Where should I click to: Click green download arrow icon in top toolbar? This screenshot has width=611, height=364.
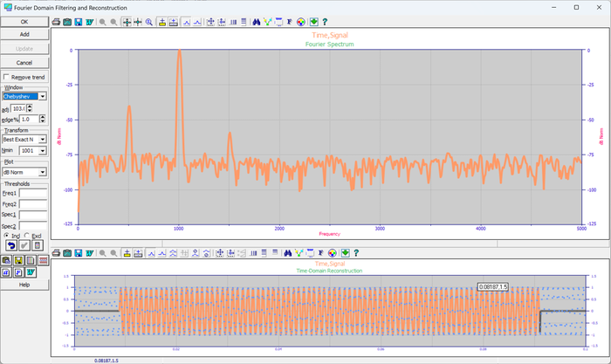click(x=313, y=22)
